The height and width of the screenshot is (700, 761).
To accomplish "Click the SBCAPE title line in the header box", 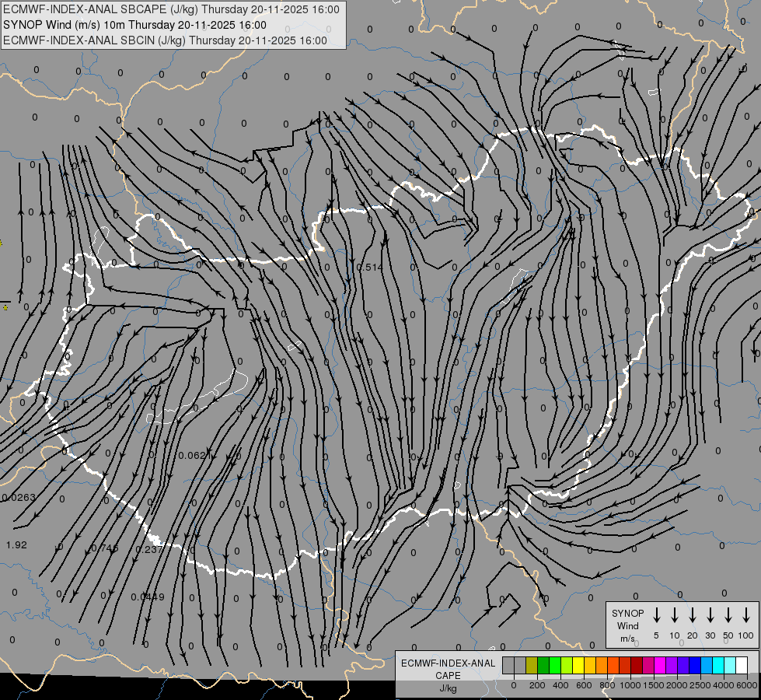I will 171,9.
